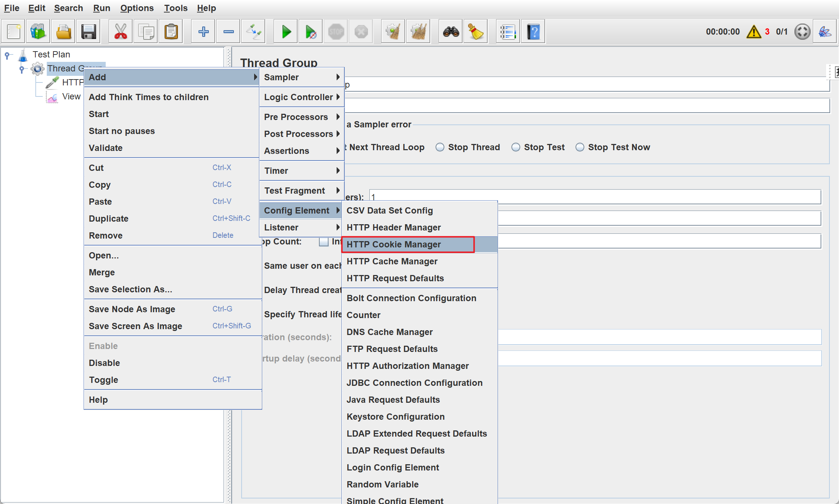Select the Stop Test Now option

[x=580, y=147]
